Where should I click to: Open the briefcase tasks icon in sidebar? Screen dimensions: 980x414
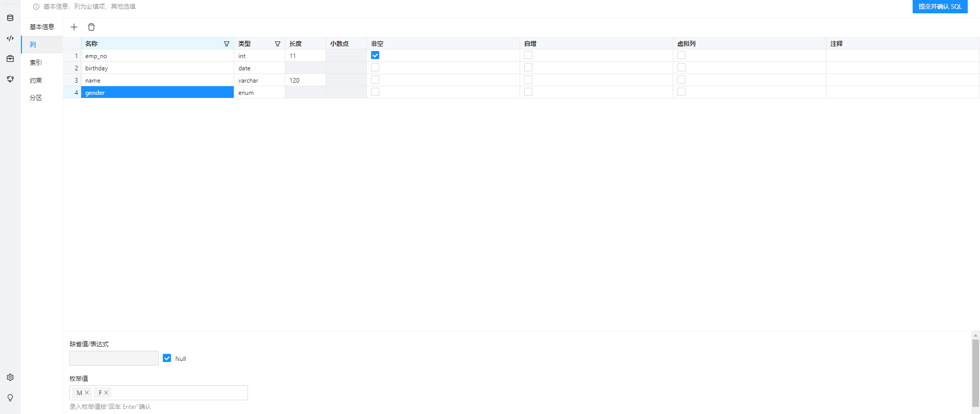click(x=10, y=59)
